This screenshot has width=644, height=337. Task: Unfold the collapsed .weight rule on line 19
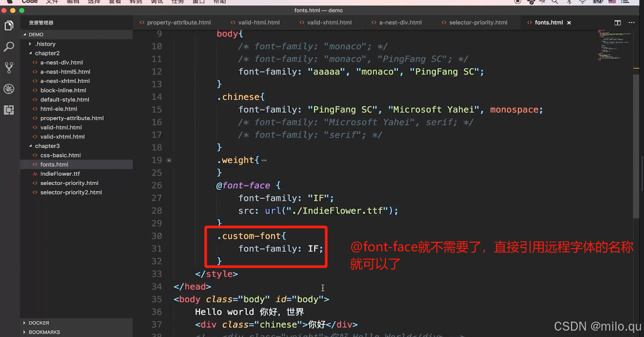pos(169,160)
